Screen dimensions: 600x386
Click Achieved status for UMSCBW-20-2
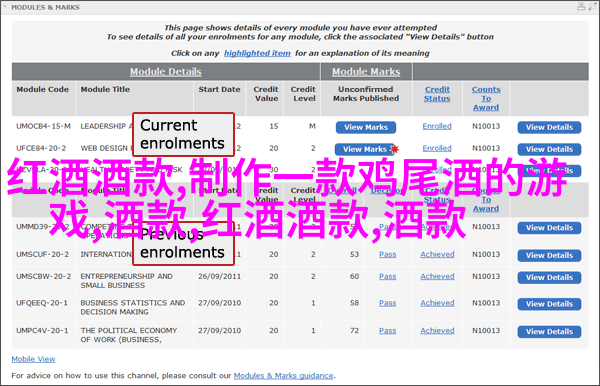point(437,277)
